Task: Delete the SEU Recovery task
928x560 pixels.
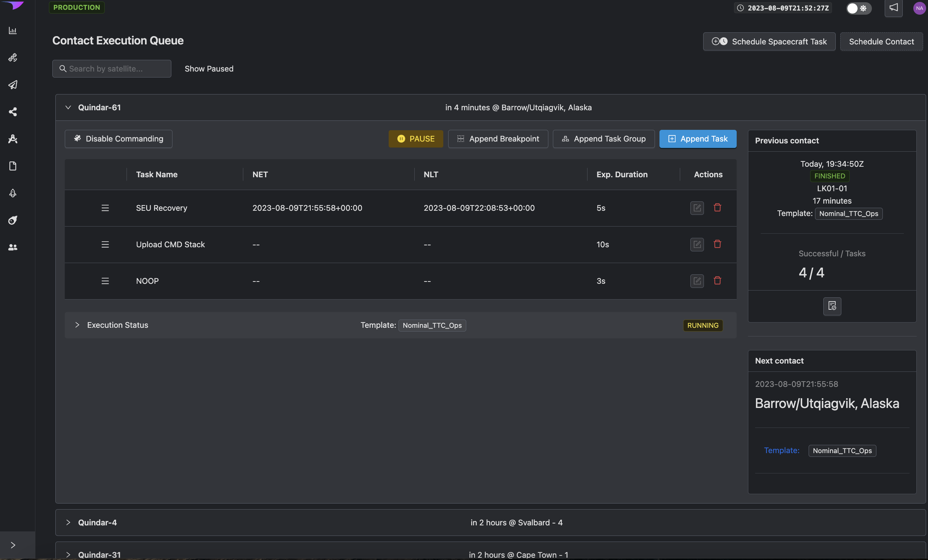Action: (717, 208)
